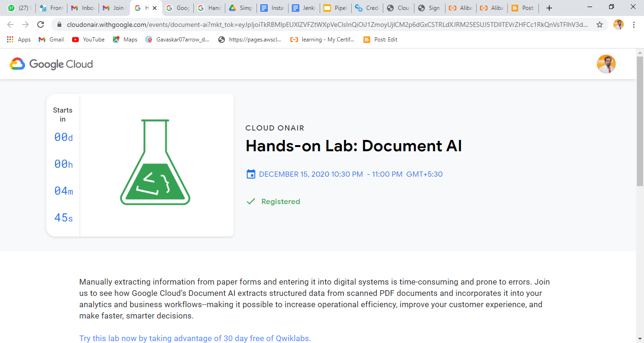The image size is (644, 343).
Task: Switch to the Post Blogger tab
Action: coord(523,8)
